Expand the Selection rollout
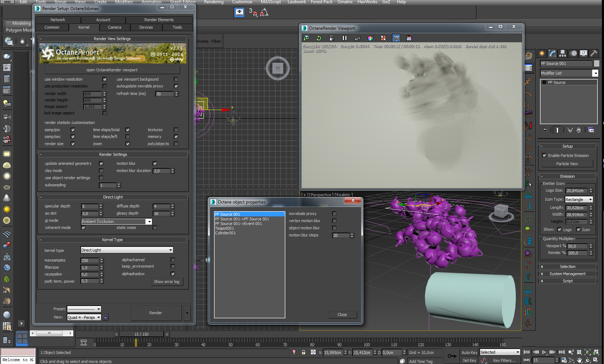This screenshot has height=364, width=604. point(567,267)
